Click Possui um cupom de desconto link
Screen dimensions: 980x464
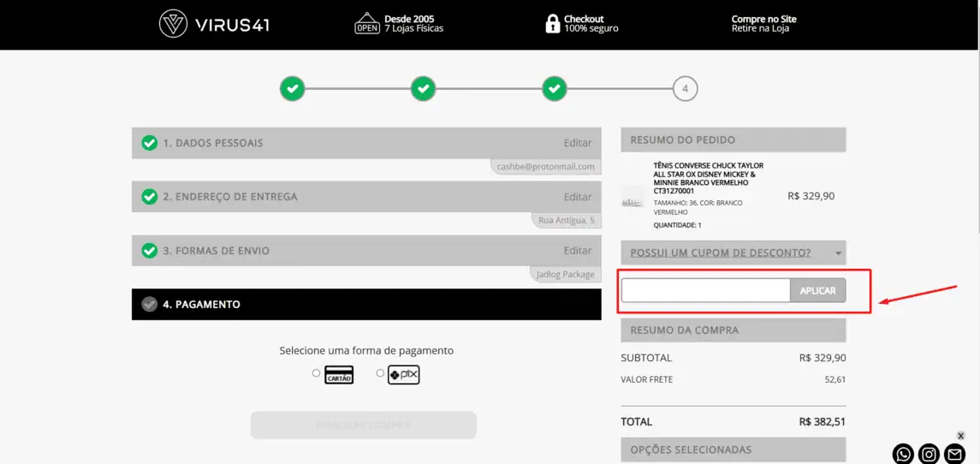pyautogui.click(x=721, y=253)
